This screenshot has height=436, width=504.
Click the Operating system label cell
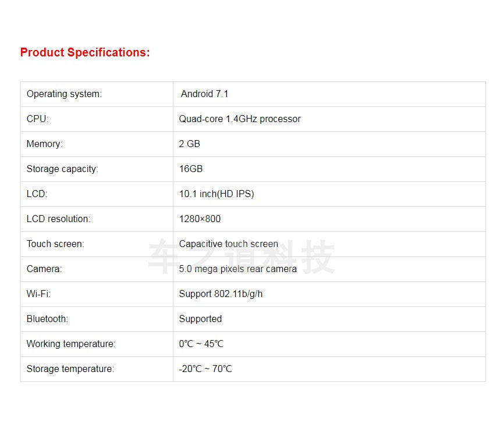pyautogui.click(x=64, y=94)
